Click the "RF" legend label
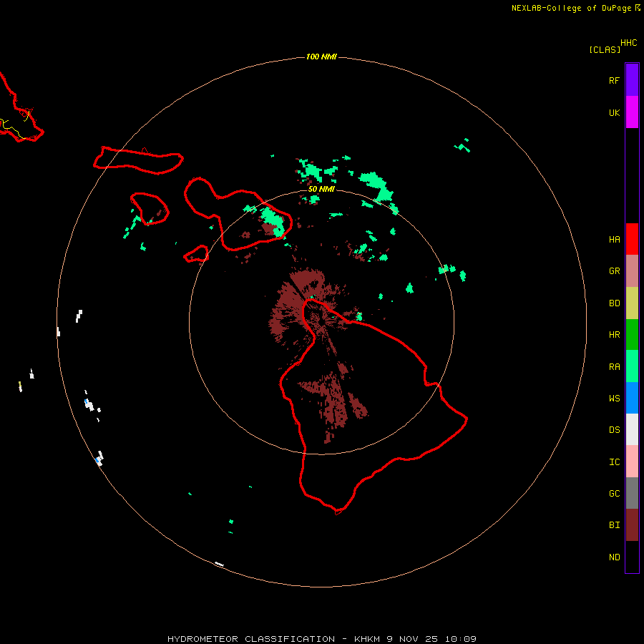The width and height of the screenshot is (644, 644). 614,80
